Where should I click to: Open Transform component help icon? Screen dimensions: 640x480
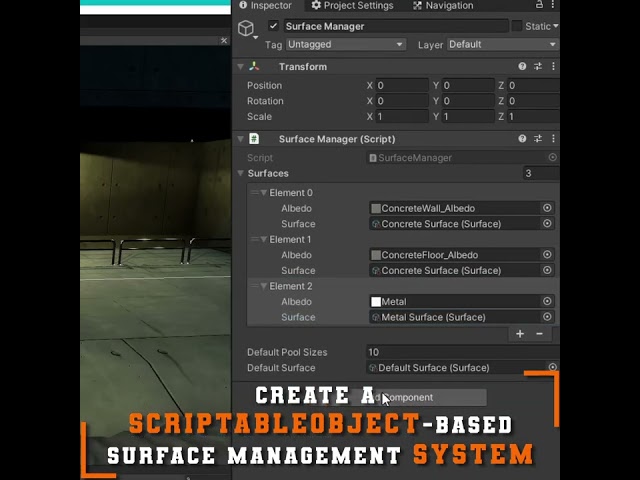522,67
